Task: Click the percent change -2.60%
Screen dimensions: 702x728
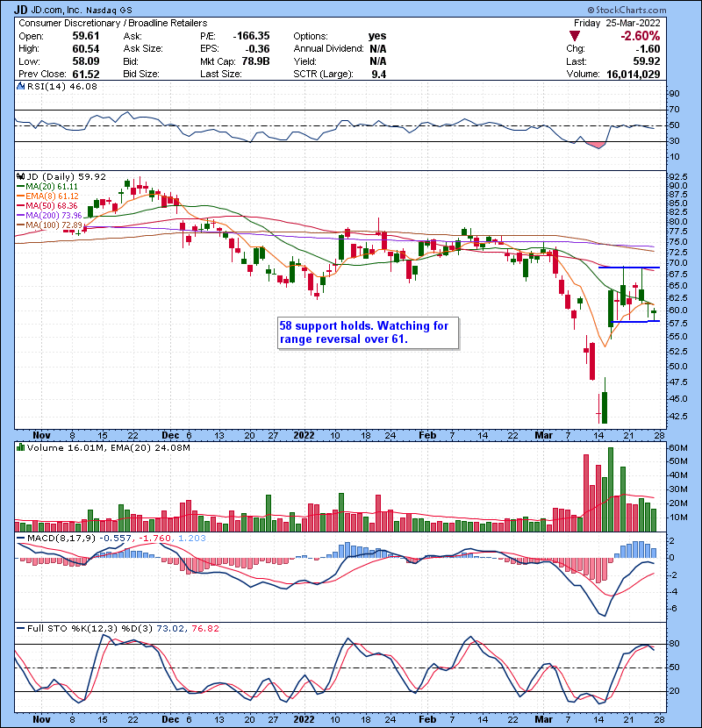Action: click(641, 36)
